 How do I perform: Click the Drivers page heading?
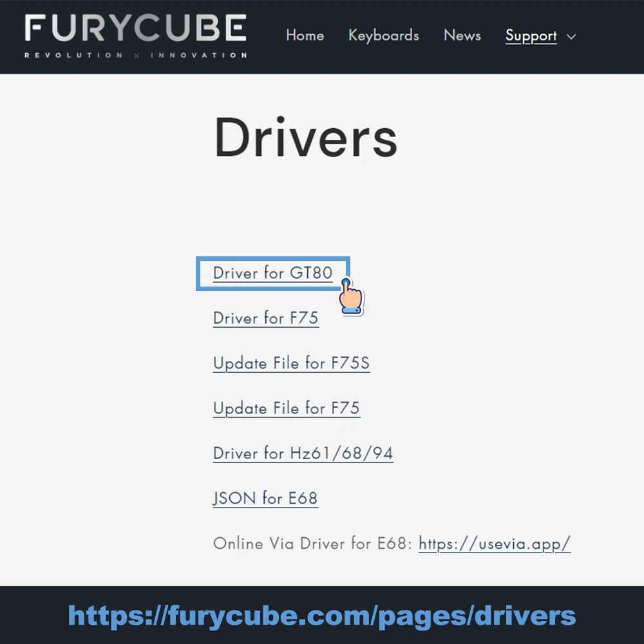coord(306,137)
